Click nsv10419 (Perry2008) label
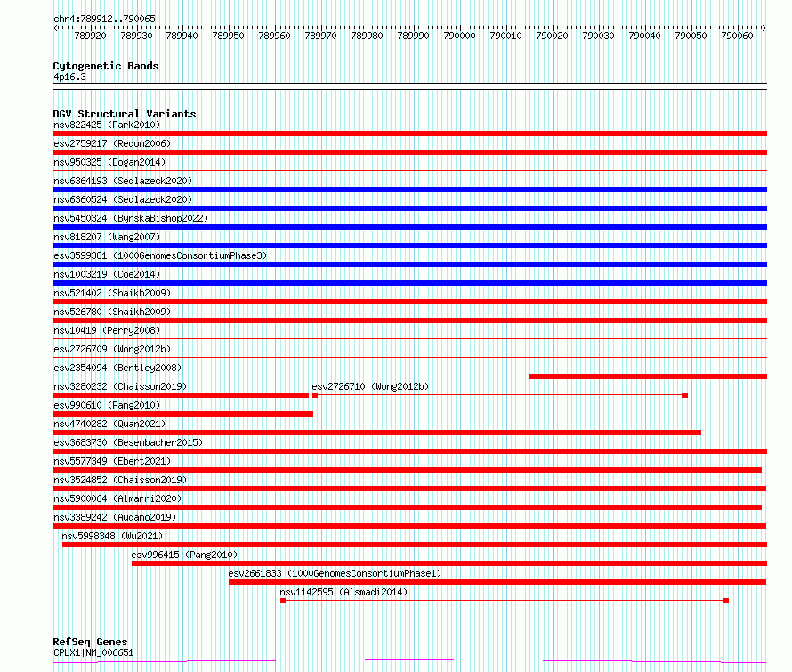The image size is (792, 672). [107, 330]
